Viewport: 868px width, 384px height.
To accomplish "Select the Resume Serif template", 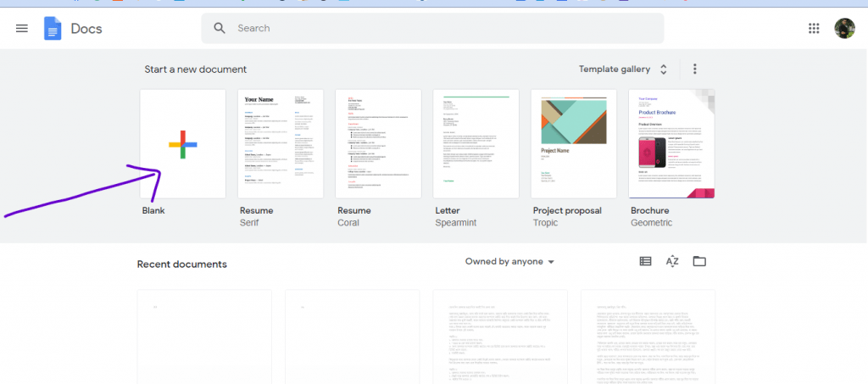I will point(281,144).
